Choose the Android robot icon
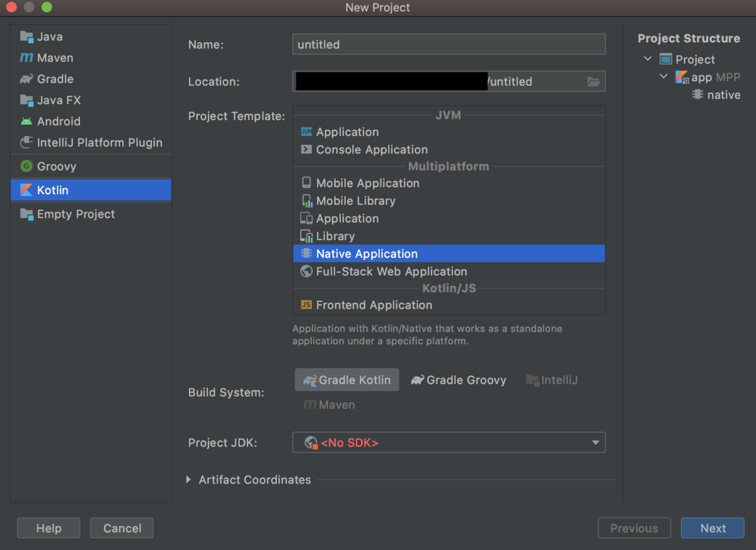The height and width of the screenshot is (550, 756). pyautogui.click(x=26, y=122)
